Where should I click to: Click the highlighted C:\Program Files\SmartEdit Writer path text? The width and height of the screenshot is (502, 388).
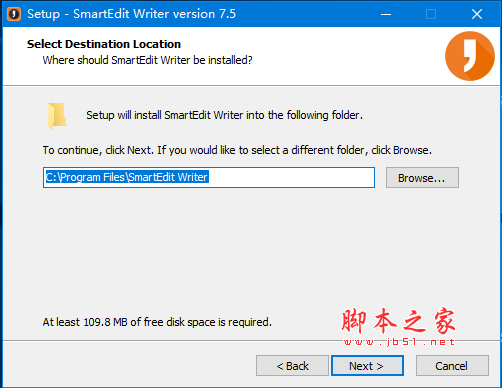pos(127,177)
